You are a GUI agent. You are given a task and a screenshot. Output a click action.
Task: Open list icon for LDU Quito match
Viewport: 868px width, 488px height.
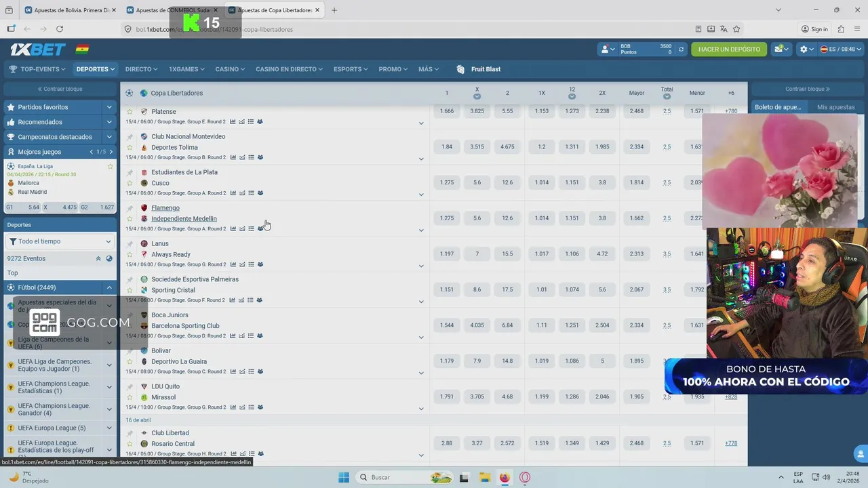(x=251, y=407)
